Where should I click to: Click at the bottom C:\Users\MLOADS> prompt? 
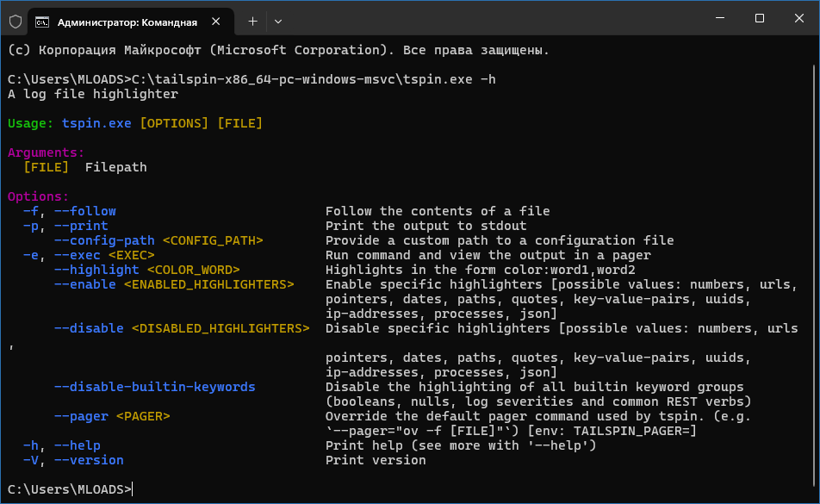coord(69,489)
